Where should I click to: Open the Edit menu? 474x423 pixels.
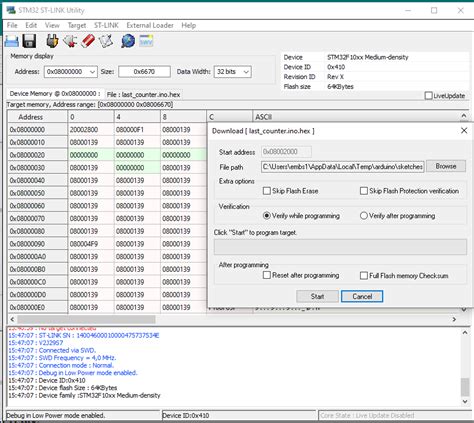31,25
